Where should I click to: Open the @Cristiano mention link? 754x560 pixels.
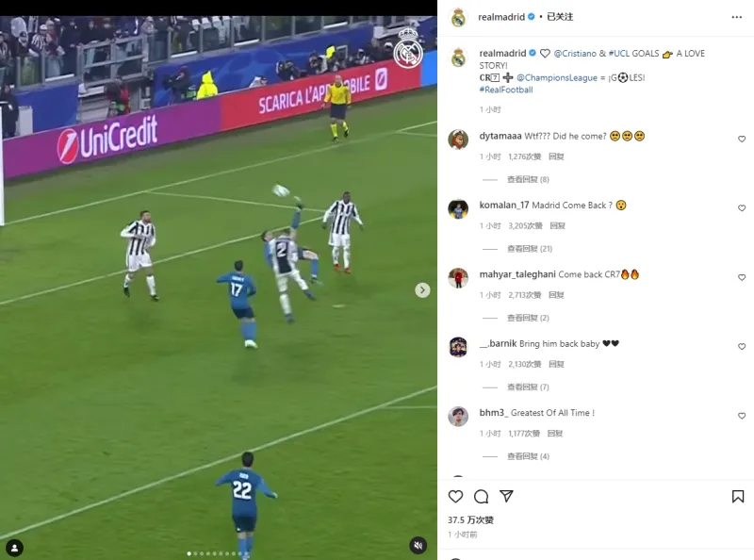click(575, 54)
